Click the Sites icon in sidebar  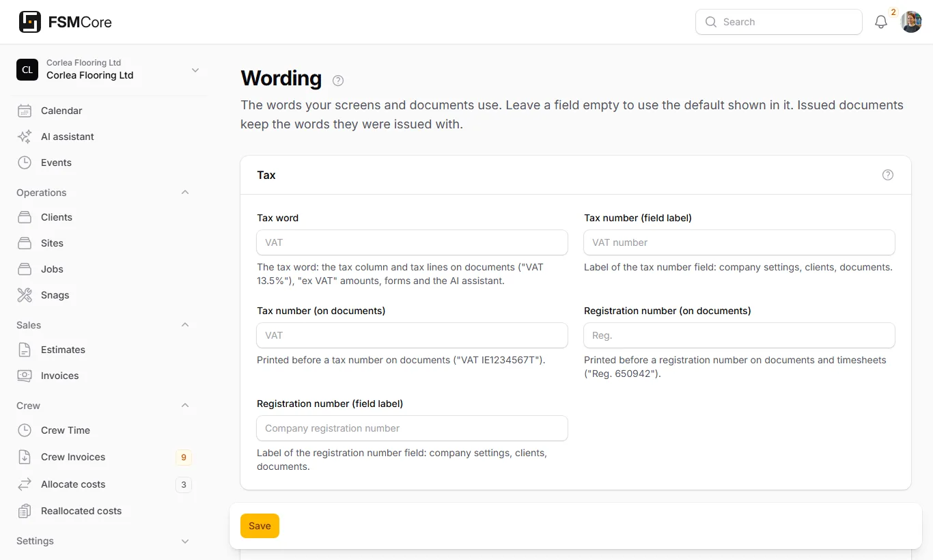[25, 243]
